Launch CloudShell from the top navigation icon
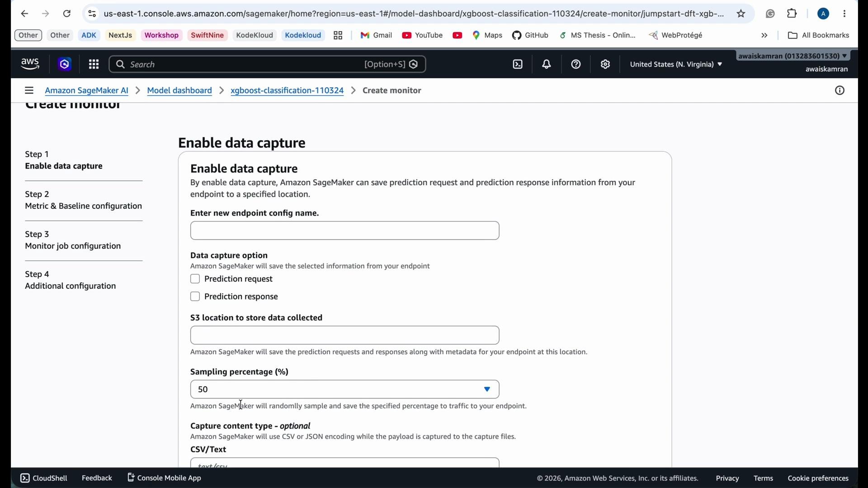868x488 pixels. pyautogui.click(x=518, y=65)
